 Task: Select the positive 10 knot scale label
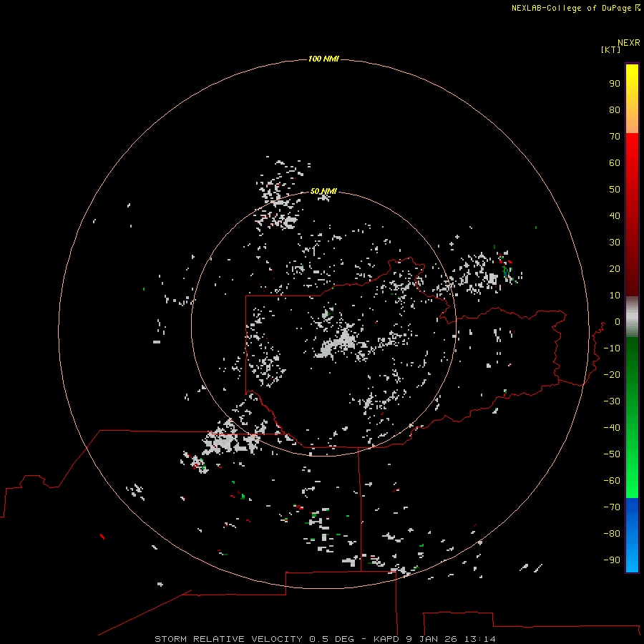point(615,296)
